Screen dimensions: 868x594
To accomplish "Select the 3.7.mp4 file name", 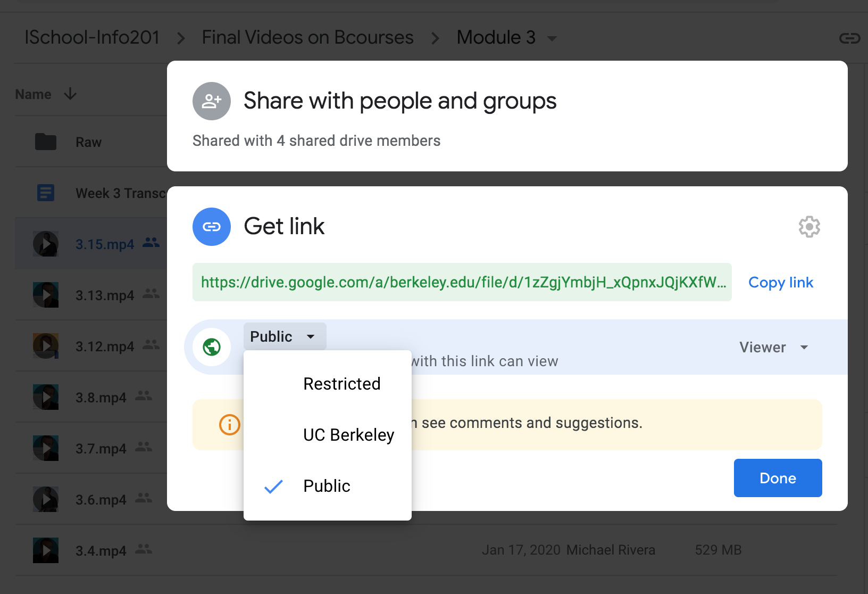I will pos(101,449).
